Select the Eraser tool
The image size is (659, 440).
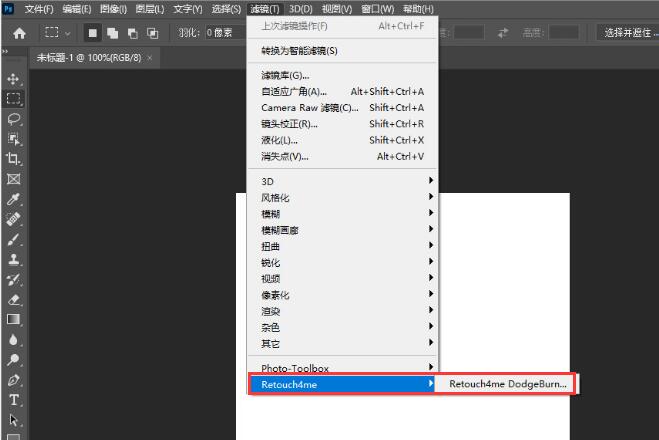click(x=13, y=300)
